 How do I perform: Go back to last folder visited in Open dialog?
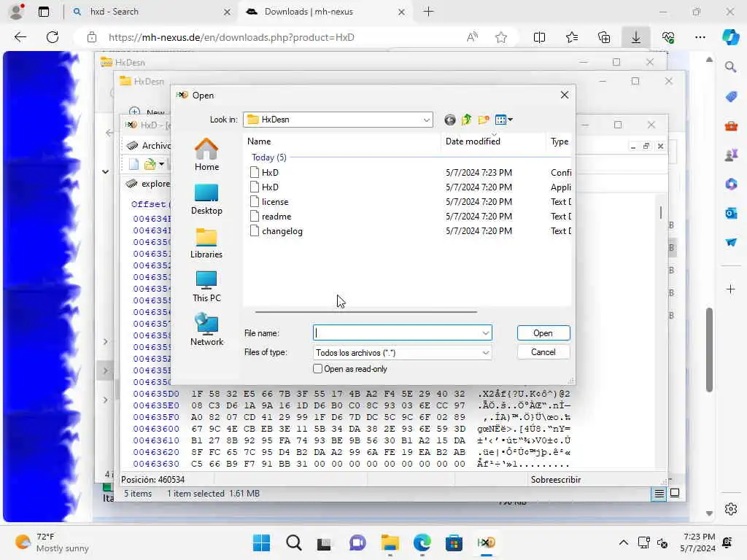point(449,120)
